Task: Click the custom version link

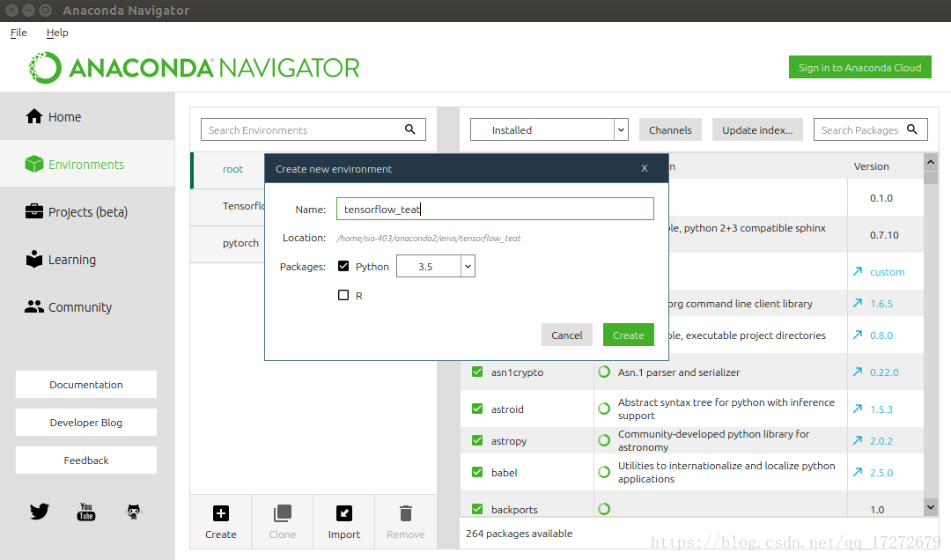Action: (887, 272)
